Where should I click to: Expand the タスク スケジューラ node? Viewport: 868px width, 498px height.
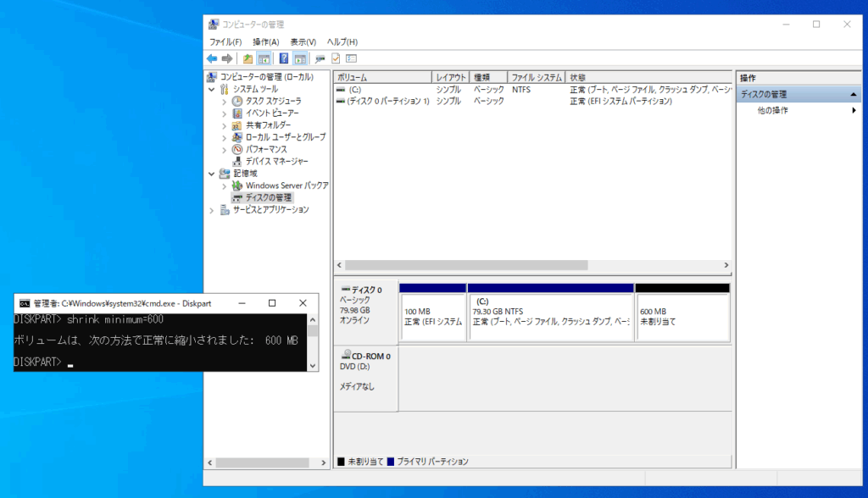point(225,102)
